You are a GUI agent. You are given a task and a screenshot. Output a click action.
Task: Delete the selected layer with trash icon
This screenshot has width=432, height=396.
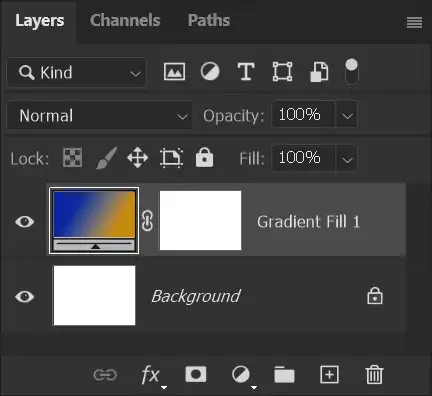click(x=374, y=375)
